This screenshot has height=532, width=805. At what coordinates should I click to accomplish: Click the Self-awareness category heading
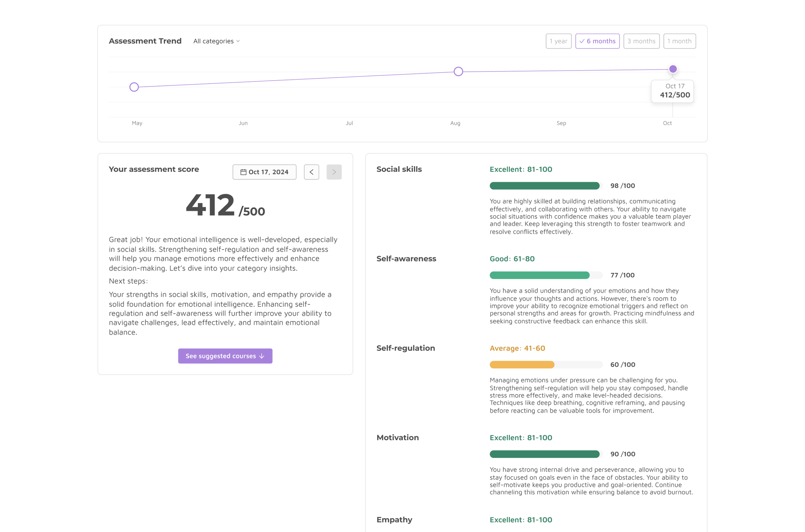click(406, 259)
